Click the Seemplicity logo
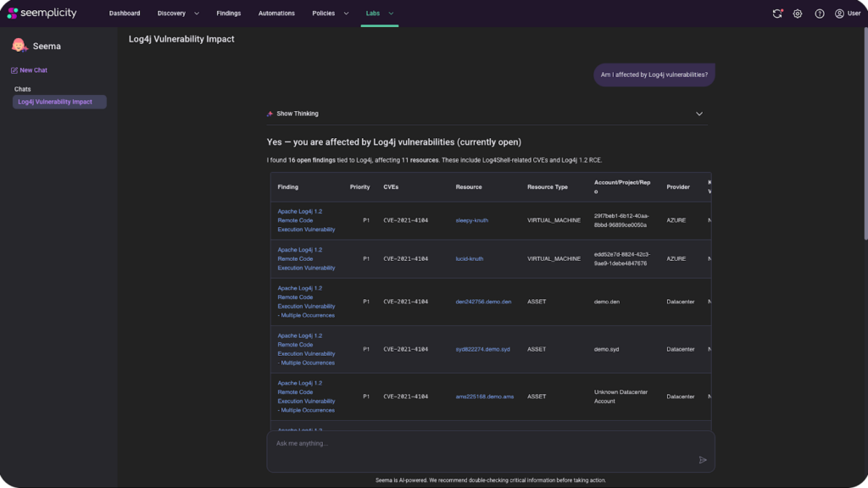 coord(42,13)
